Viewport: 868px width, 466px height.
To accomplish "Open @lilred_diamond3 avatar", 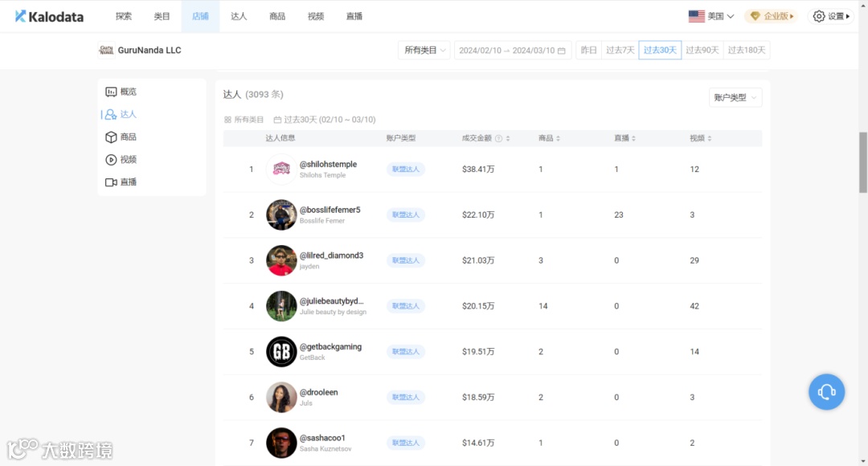I will coord(281,260).
